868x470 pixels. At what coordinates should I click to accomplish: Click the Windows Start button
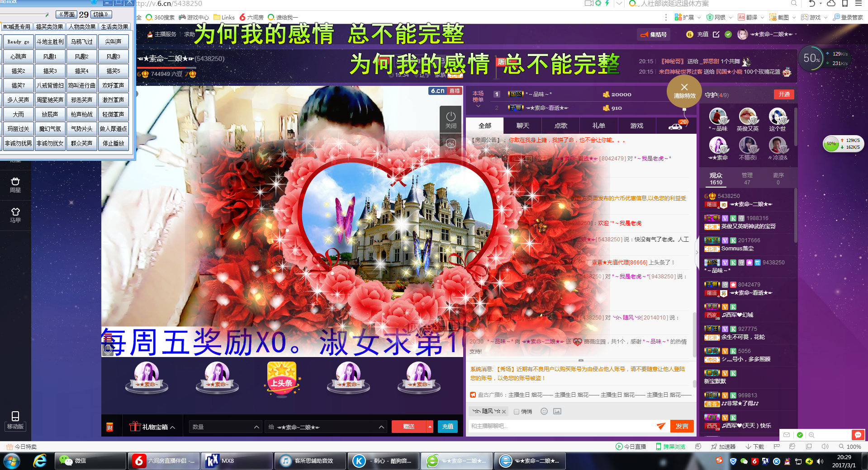pos(12,461)
